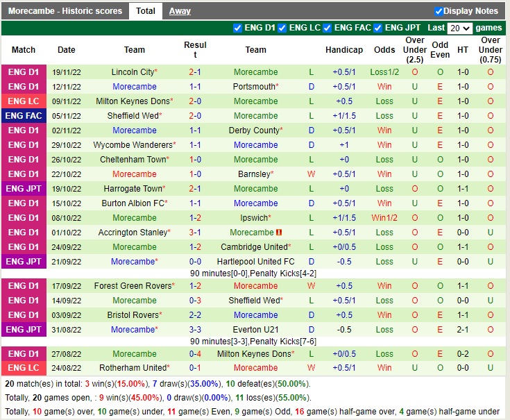Click the Over Under (2.5) header
510x420 pixels.
(x=415, y=50)
